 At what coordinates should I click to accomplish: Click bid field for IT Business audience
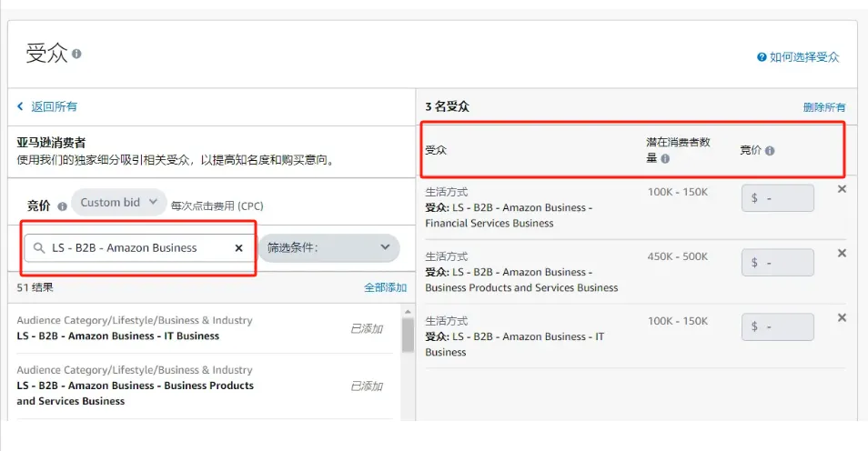(778, 327)
